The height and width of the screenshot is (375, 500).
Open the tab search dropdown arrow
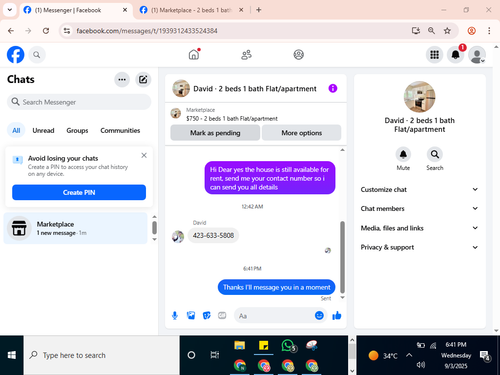tap(10, 10)
